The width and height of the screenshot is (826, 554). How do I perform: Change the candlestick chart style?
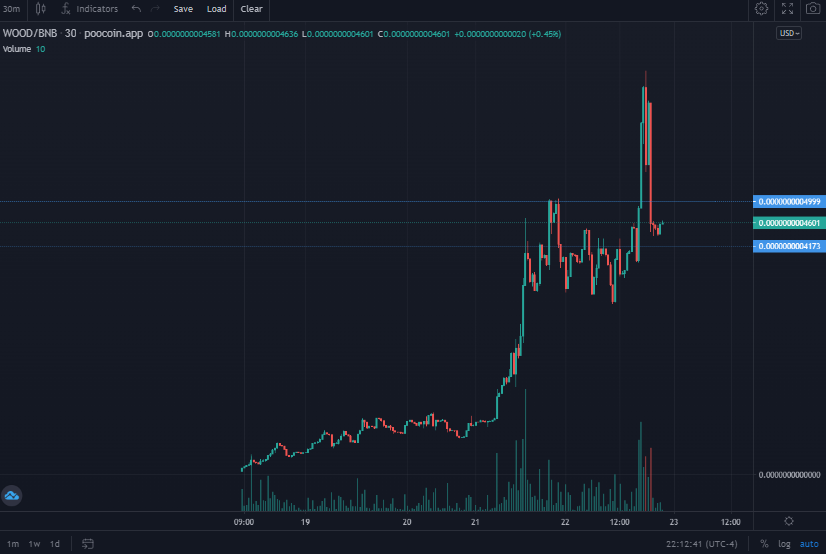pos(41,9)
